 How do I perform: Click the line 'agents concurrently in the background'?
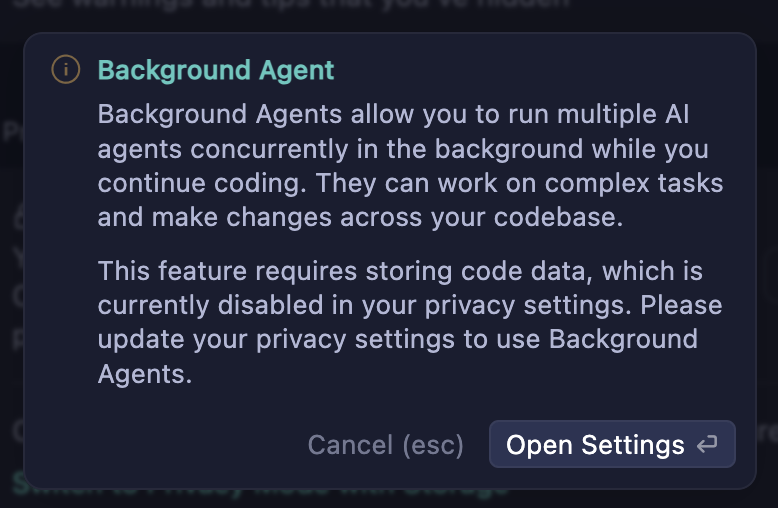[403, 149]
